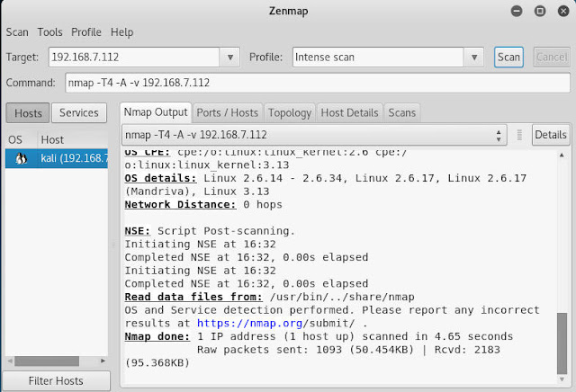
Task: Toggle the Hosts view button
Action: click(28, 113)
